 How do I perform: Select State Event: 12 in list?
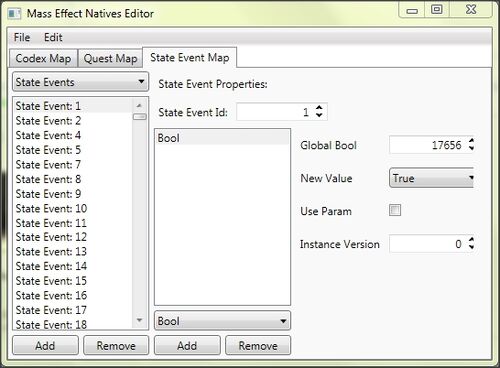73,237
